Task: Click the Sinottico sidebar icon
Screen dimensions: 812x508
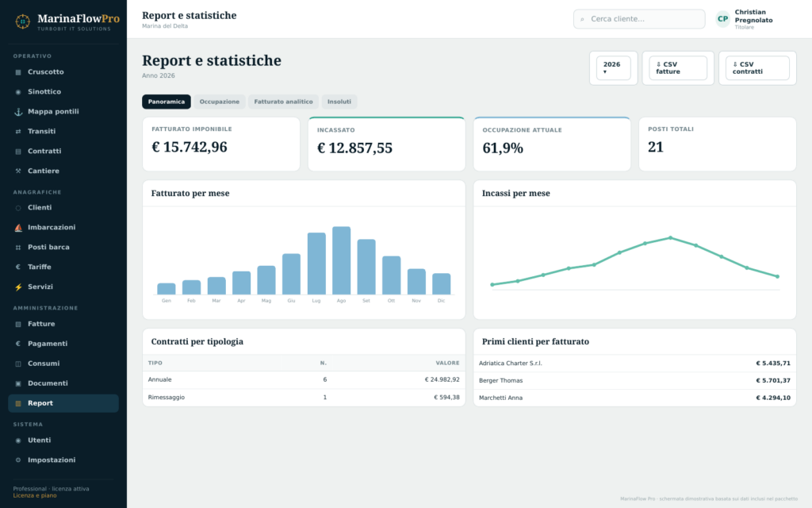Action: pos(18,92)
